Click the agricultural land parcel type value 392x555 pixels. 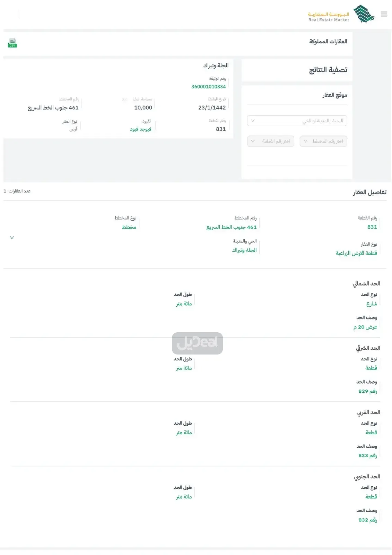pyautogui.click(x=356, y=253)
